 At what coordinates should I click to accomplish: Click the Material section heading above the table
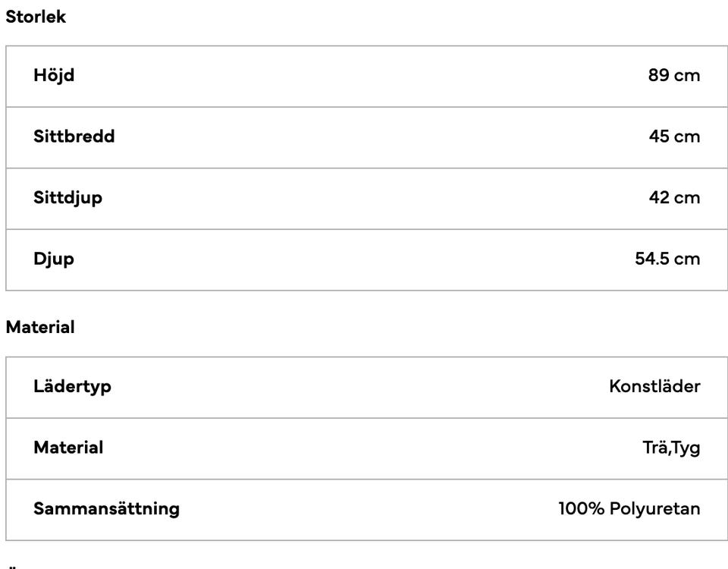pos(40,328)
